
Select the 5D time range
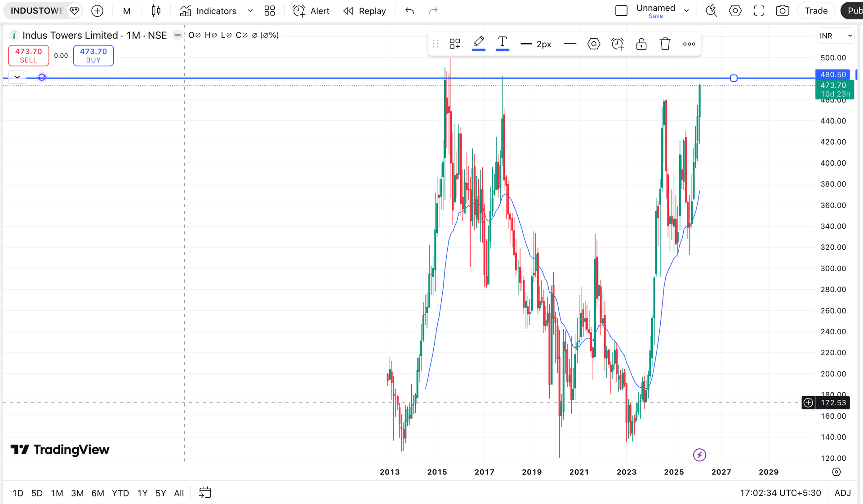[x=37, y=493]
